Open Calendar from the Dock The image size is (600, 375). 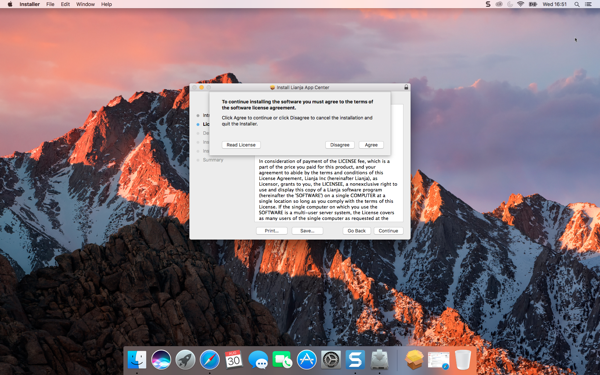point(234,360)
